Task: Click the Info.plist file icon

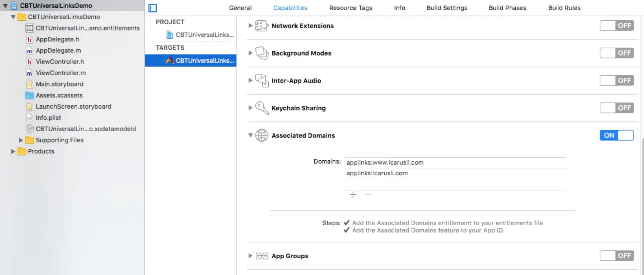Action: click(30, 117)
